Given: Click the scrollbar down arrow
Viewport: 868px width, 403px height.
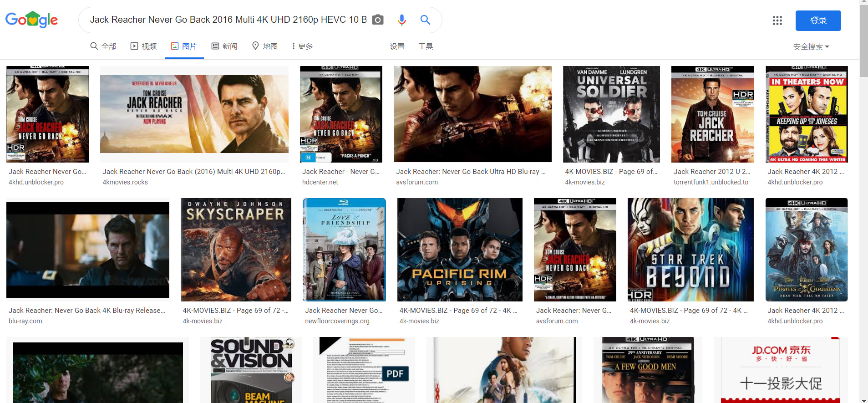Looking at the screenshot, I should pyautogui.click(x=864, y=400).
